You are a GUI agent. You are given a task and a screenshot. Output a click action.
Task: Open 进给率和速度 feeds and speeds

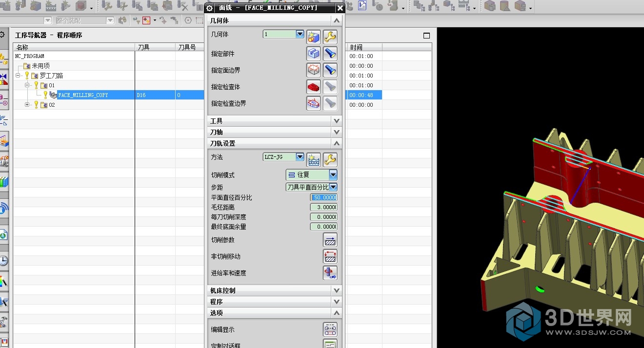click(330, 273)
